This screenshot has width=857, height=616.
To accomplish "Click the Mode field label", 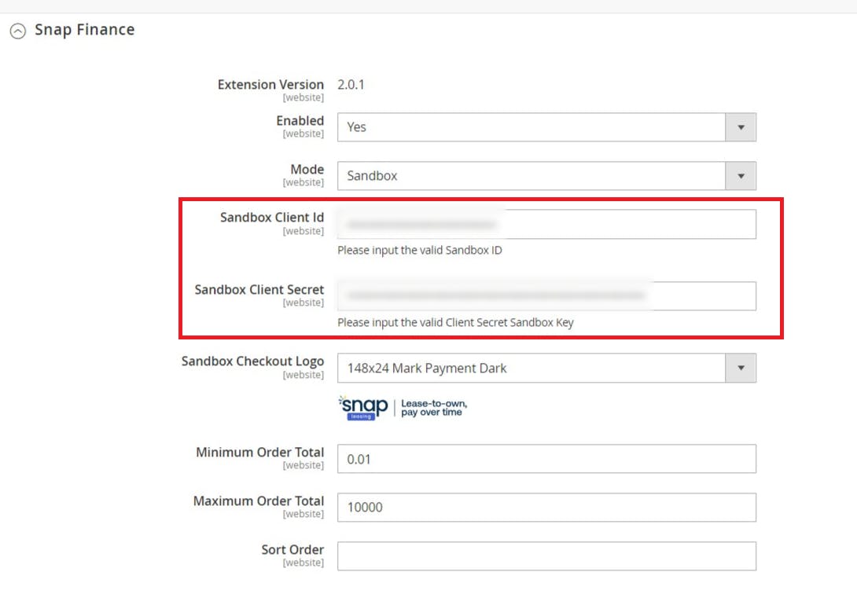I will [307, 169].
